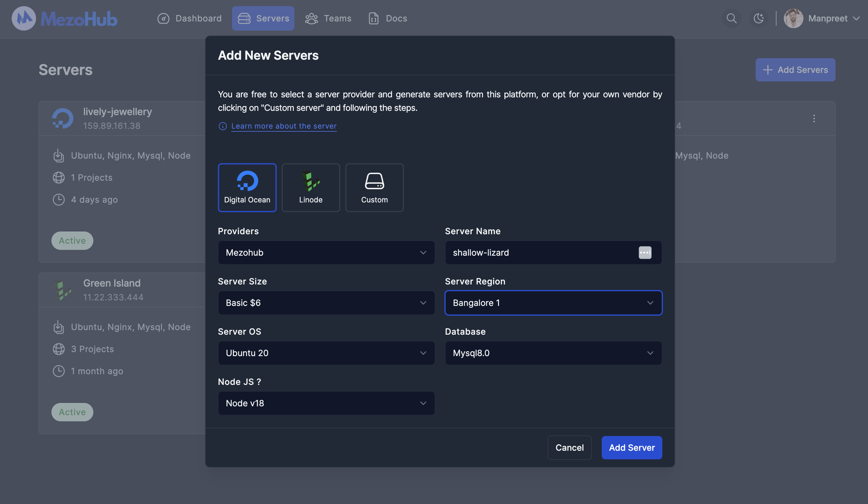Toggle dark mode with the moon icon
The image size is (868, 504).
(758, 18)
